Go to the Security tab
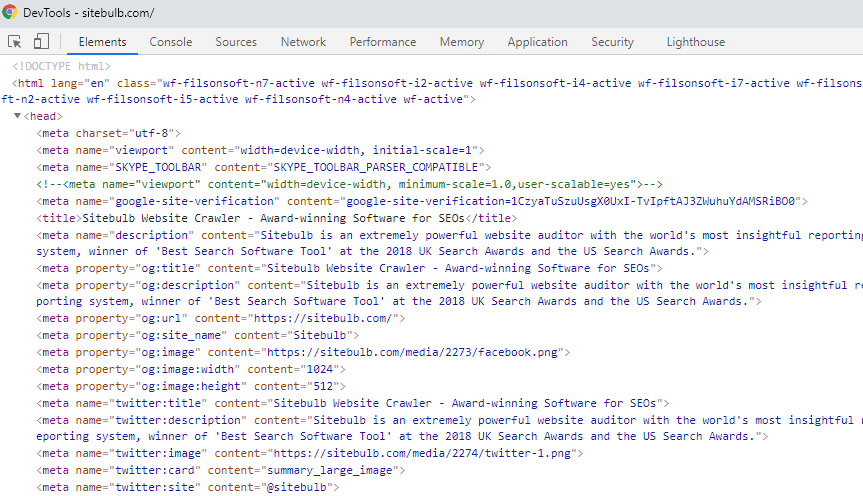Screen dimensions: 863x496 tap(613, 42)
